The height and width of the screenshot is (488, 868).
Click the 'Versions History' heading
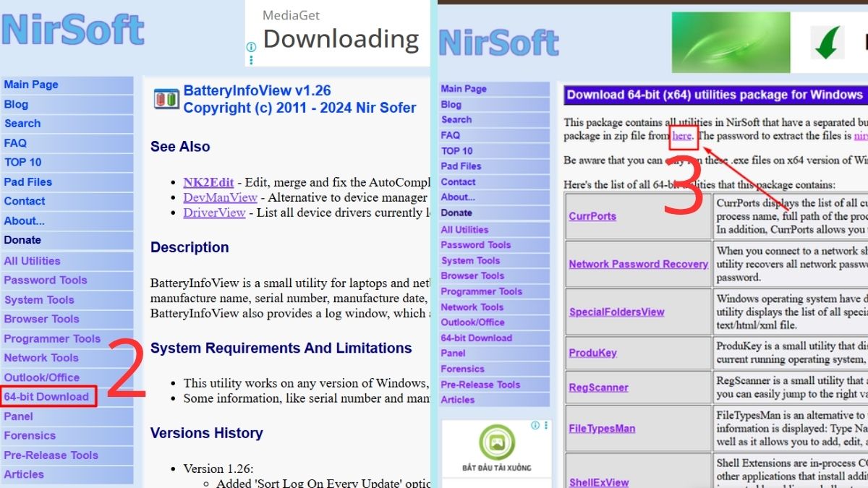tap(207, 433)
